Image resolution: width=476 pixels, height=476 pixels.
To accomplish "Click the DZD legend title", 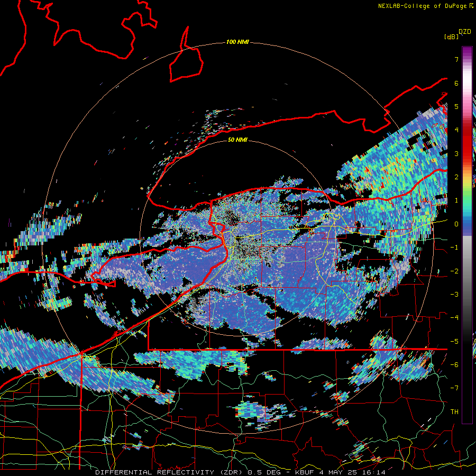I will pyautogui.click(x=465, y=32).
